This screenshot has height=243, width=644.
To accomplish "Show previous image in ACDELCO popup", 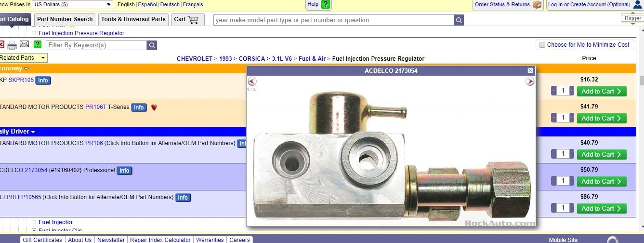I will tap(252, 81).
